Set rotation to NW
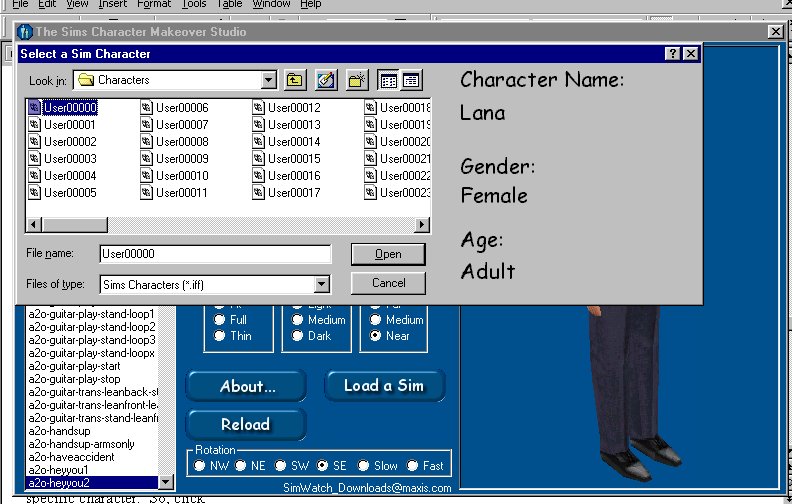This screenshot has width=792, height=504. 200,466
